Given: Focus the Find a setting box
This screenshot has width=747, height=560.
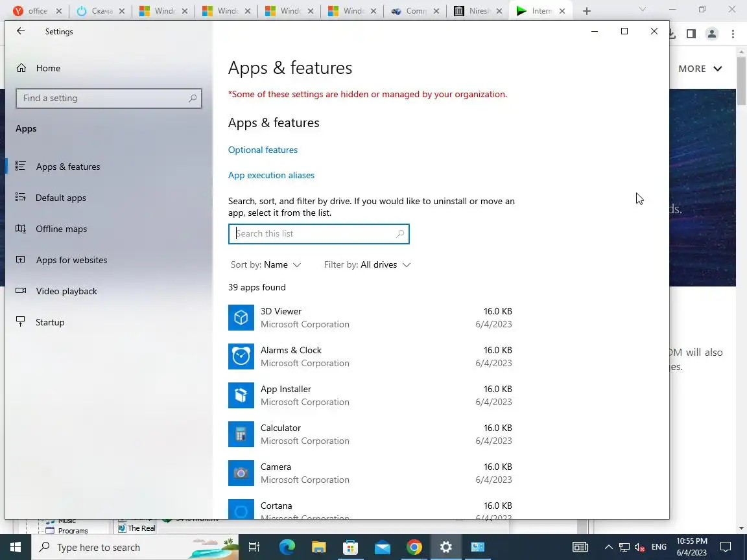Looking at the screenshot, I should pyautogui.click(x=109, y=98).
